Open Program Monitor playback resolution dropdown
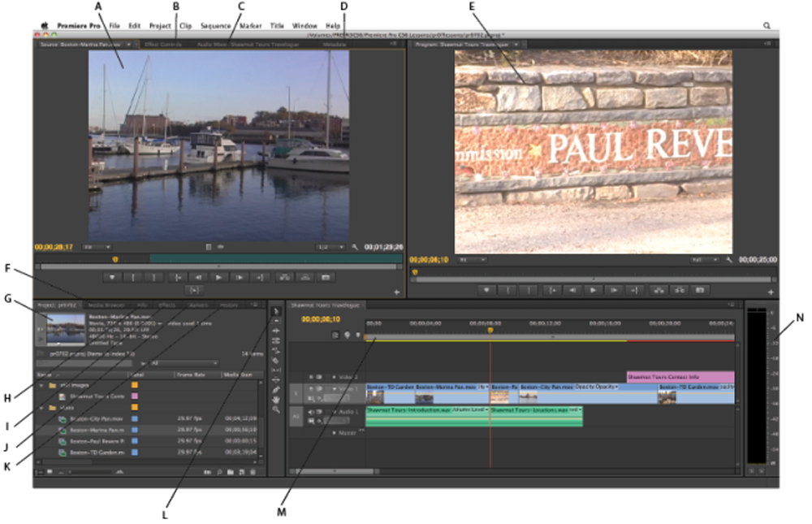 [x=705, y=260]
